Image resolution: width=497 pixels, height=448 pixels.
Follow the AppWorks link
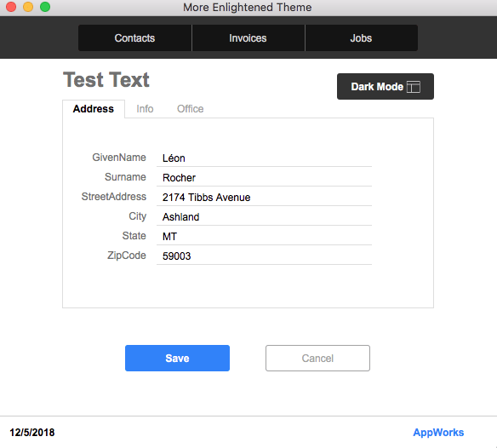(x=438, y=433)
